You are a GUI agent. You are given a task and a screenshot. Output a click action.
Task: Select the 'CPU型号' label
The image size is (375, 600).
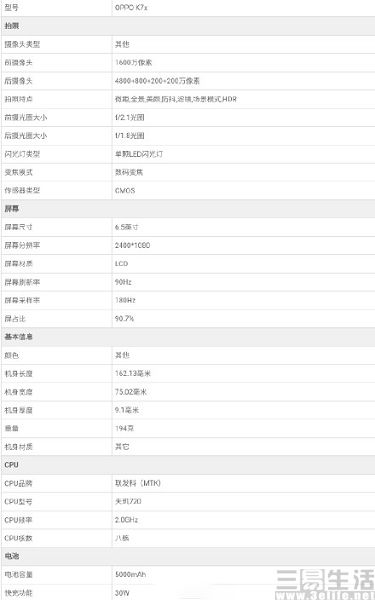pos(18,502)
